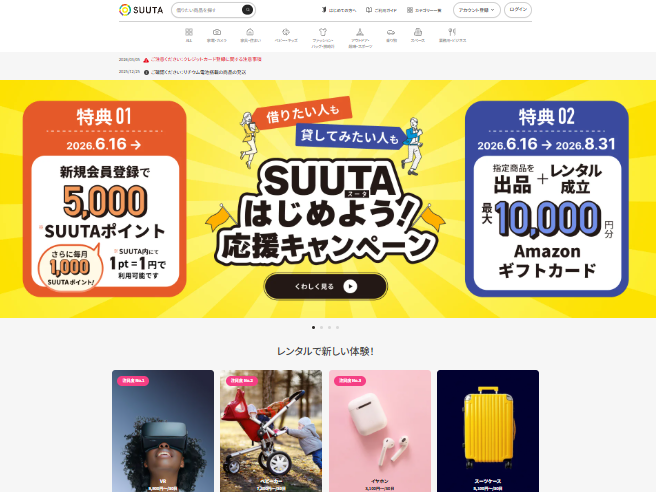This screenshot has width=656, height=492.
Task: Click the SUUTA logo in the header
Action: 141,10
